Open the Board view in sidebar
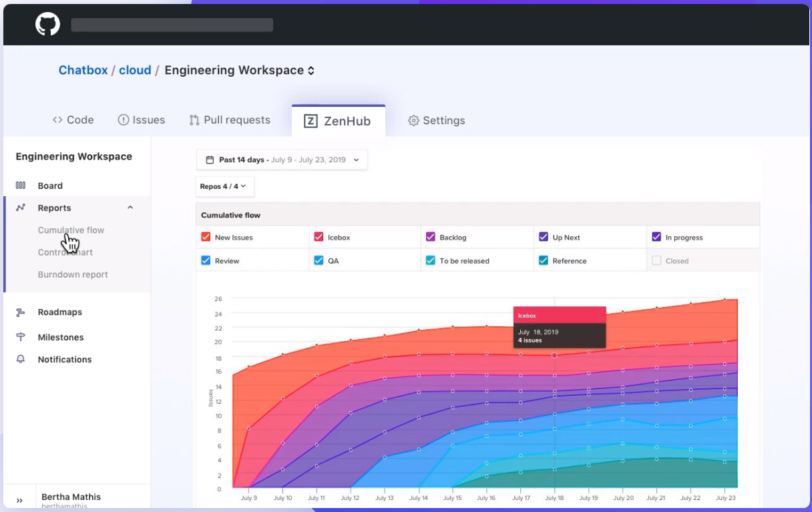The height and width of the screenshot is (512, 812). [x=50, y=186]
